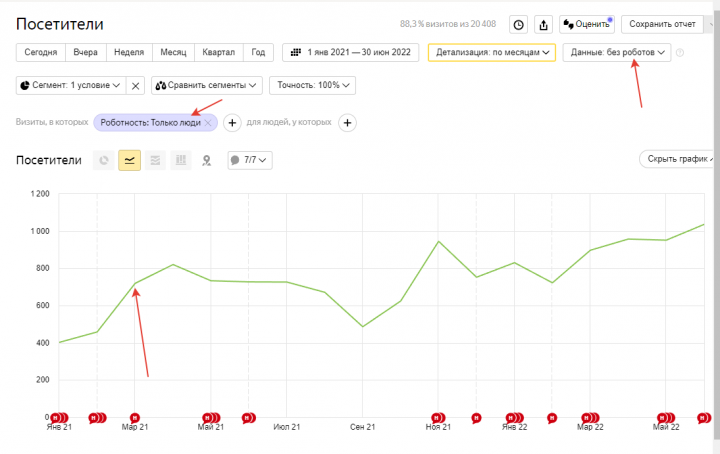Open the date range picker 1 янв 2021
The image size is (720, 454).
350,52
